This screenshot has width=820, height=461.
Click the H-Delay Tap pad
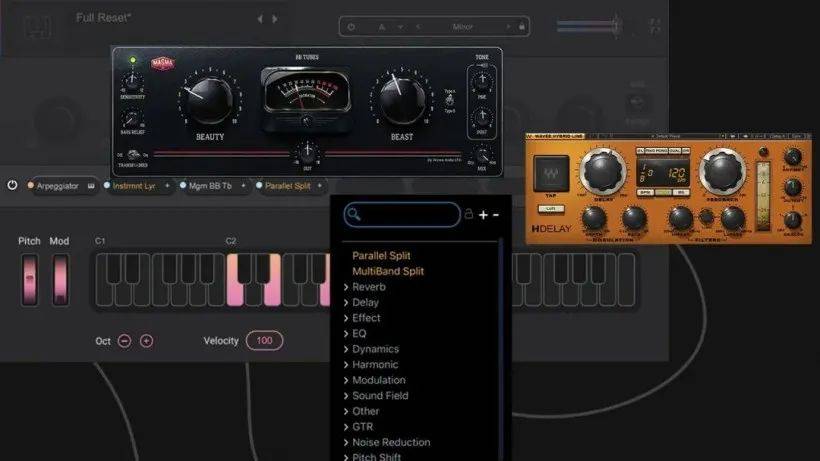[x=551, y=174]
